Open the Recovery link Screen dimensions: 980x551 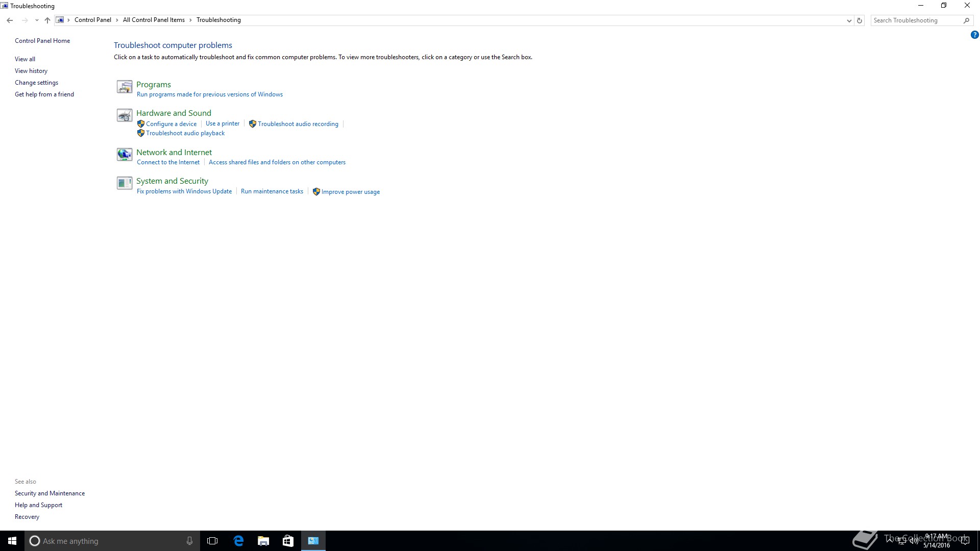pos(27,517)
